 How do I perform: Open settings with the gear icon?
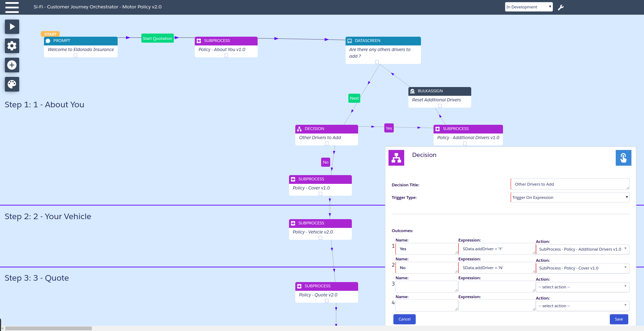click(x=12, y=46)
